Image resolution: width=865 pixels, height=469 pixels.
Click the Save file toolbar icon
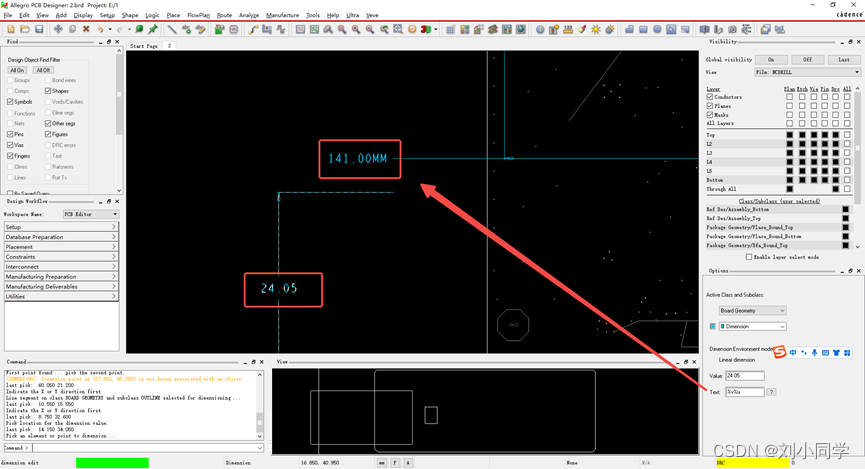tap(39, 30)
